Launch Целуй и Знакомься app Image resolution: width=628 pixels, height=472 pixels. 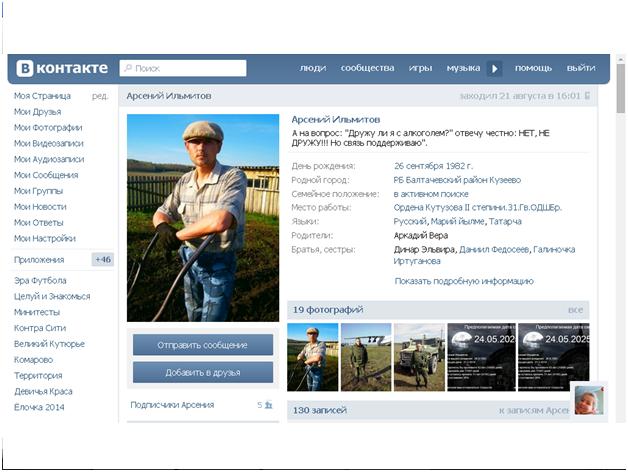52,297
